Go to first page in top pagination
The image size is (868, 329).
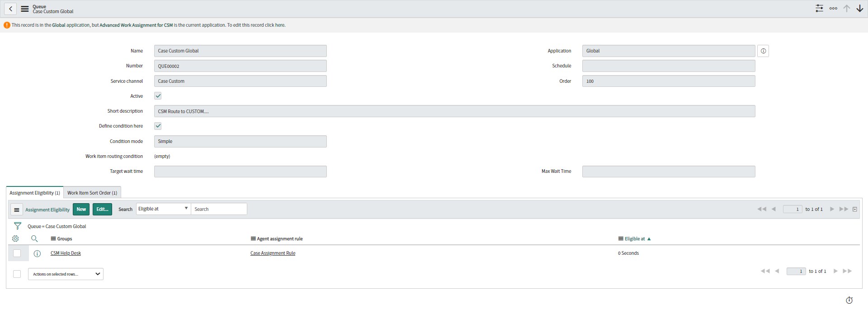coord(762,209)
